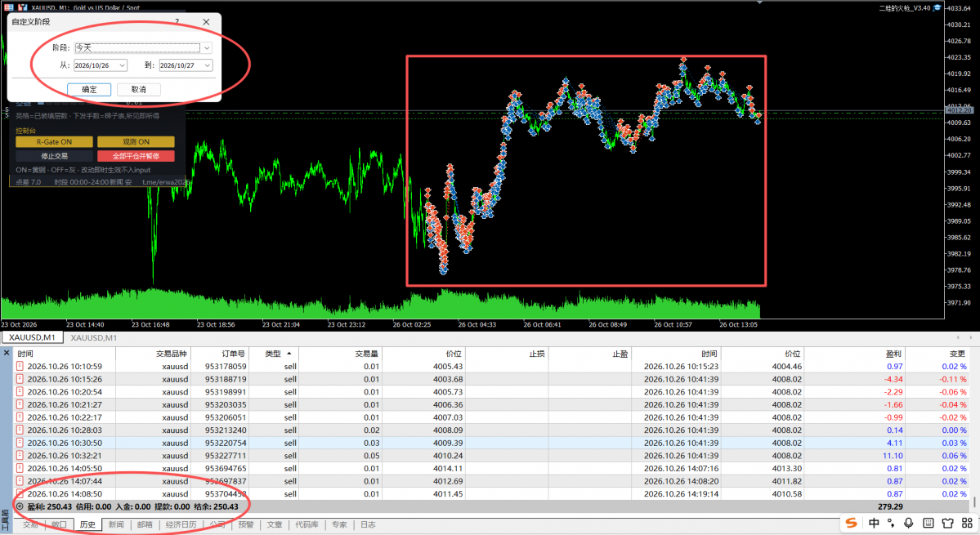This screenshot has height=535, width=980.
Task: Click the order icon for order 953178059
Action: coord(20,367)
